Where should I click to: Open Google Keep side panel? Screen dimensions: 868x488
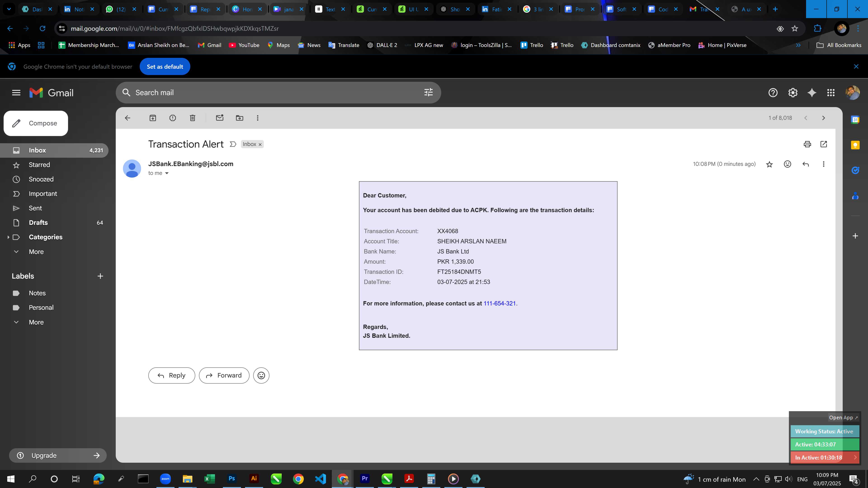(855, 145)
